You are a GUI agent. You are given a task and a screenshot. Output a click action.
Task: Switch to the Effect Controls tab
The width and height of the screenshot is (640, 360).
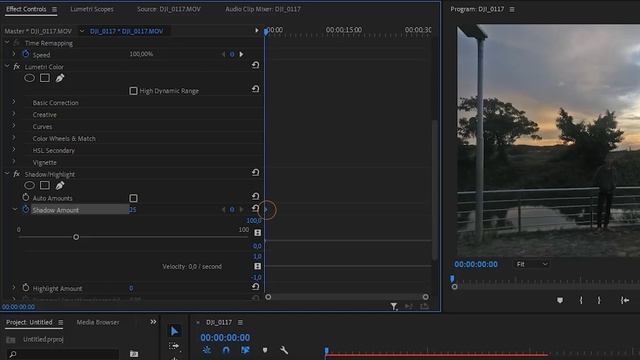click(26, 9)
